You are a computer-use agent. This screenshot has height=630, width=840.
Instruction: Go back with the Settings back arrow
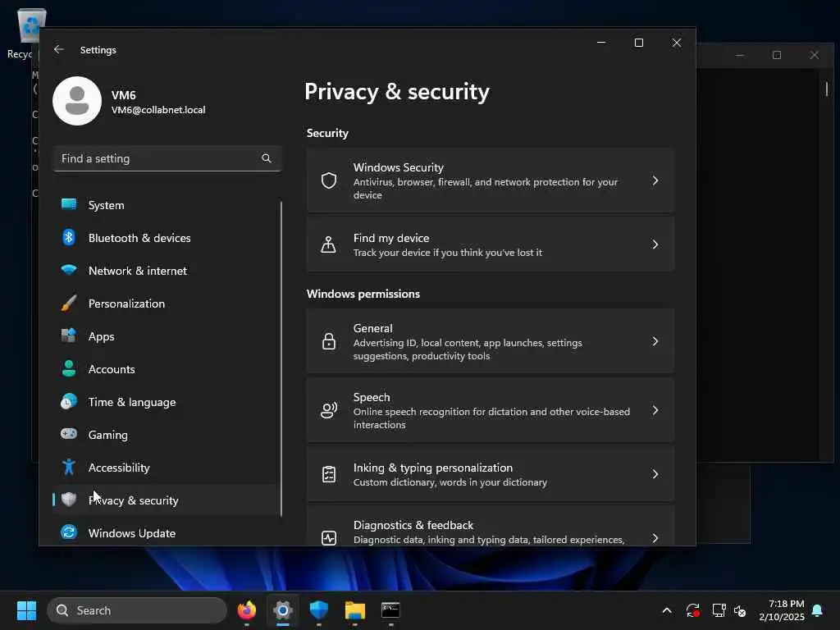59,49
